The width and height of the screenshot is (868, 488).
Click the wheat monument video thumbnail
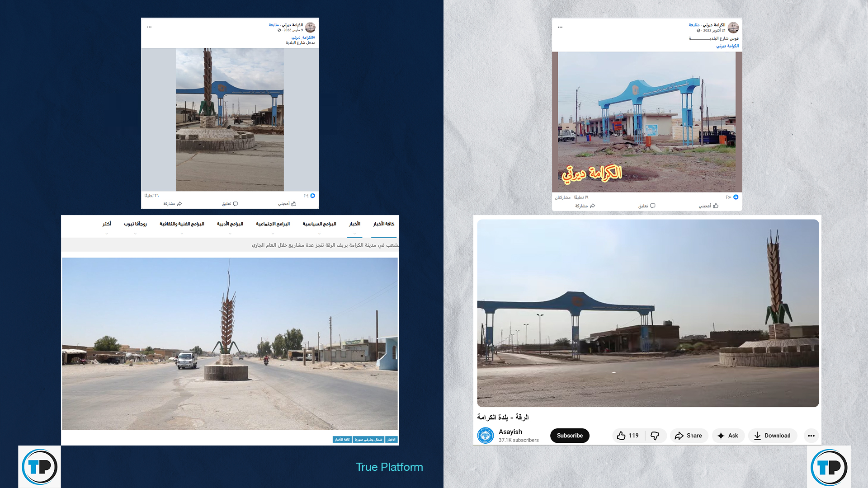(648, 313)
